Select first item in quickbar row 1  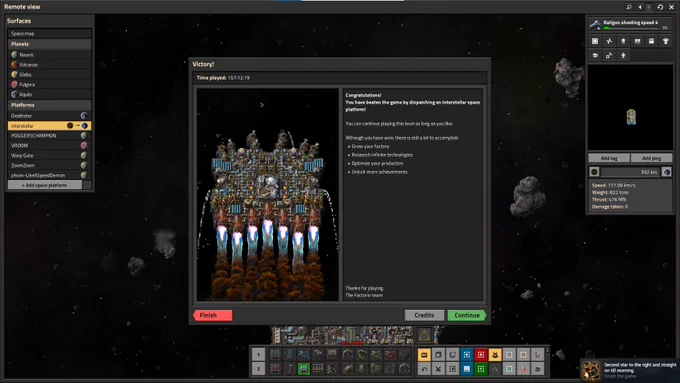pyautogui.click(x=275, y=355)
